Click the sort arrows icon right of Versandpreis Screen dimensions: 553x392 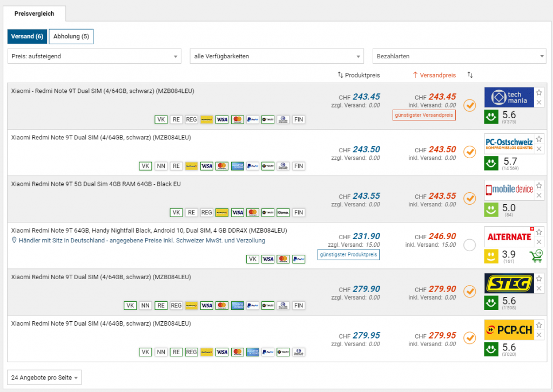pyautogui.click(x=470, y=75)
